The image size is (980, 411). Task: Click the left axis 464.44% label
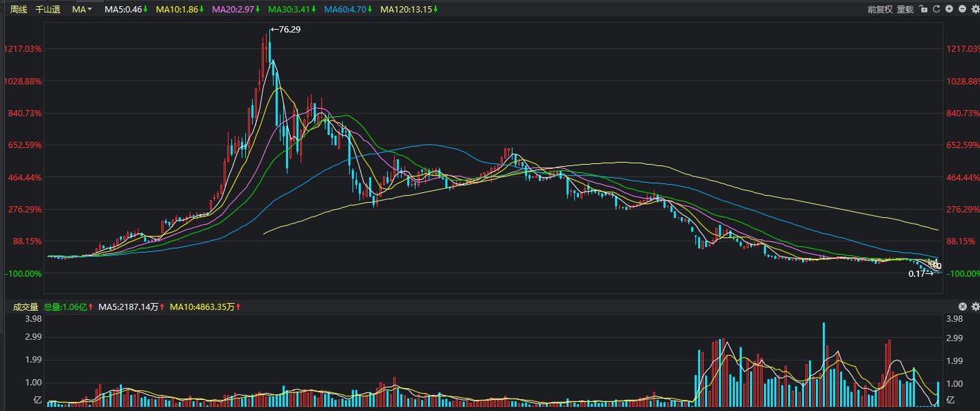tap(25, 177)
